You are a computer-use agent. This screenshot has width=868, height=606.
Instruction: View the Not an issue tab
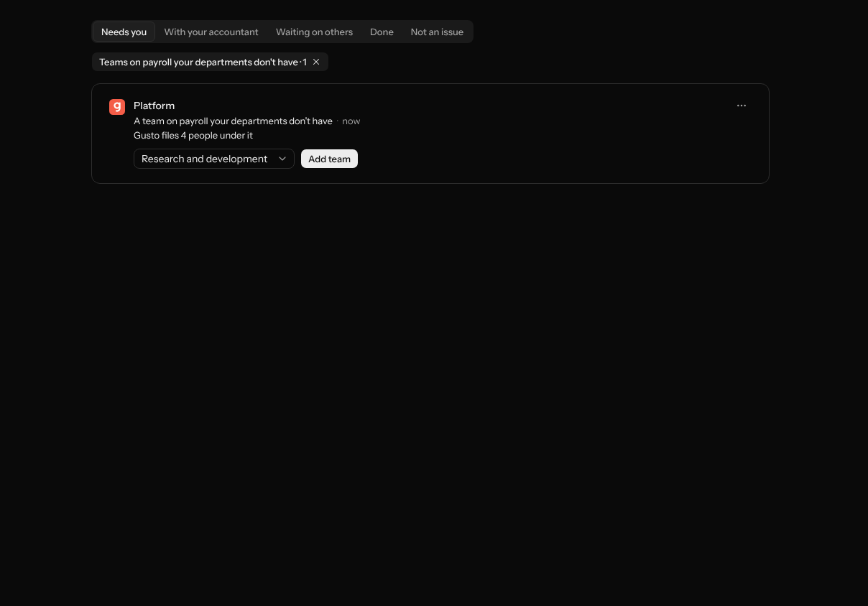(437, 32)
